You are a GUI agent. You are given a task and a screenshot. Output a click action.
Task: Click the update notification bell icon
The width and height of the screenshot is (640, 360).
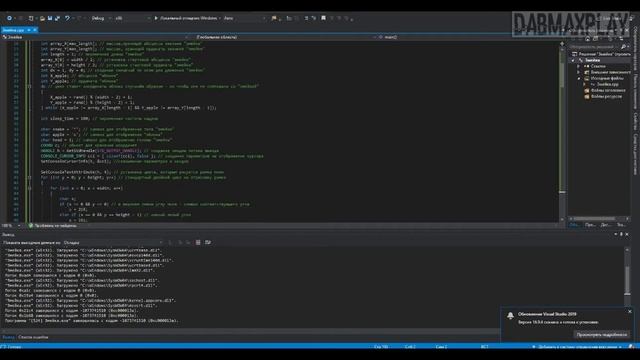(510, 315)
